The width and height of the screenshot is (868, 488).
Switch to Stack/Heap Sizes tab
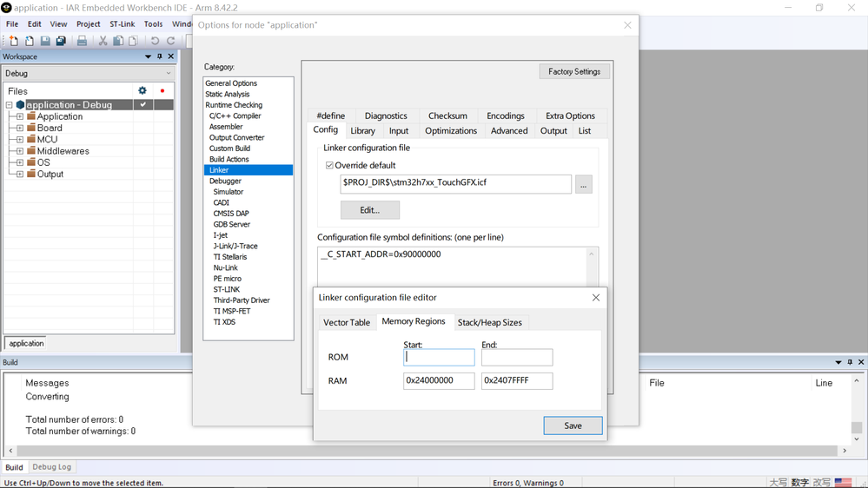[489, 322]
